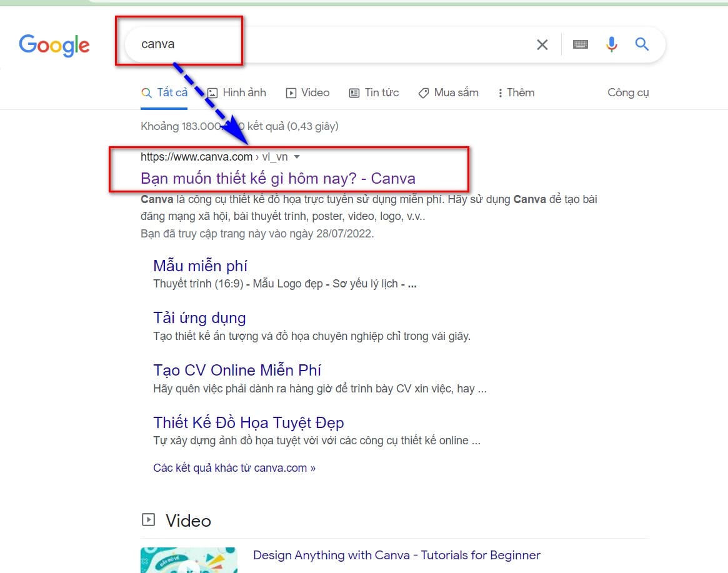Open 'Design Anything with Canva' video link
728x573 pixels.
(397, 556)
